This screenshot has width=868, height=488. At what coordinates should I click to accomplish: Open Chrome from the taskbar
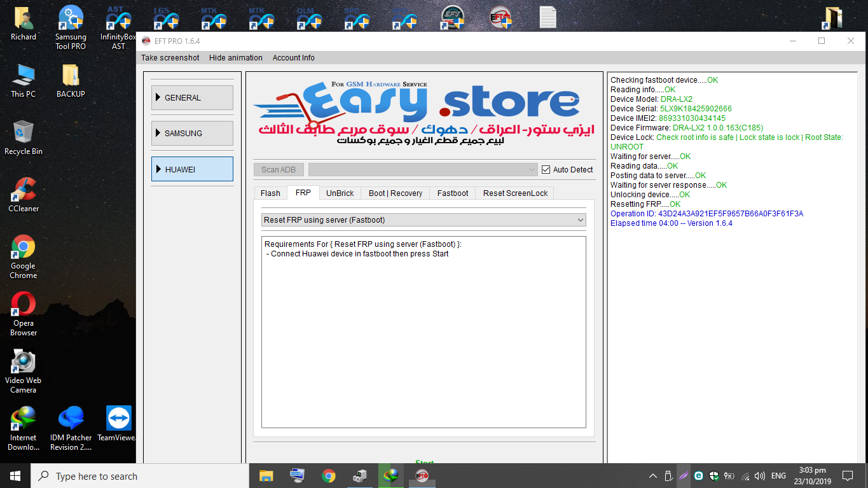pyautogui.click(x=328, y=476)
